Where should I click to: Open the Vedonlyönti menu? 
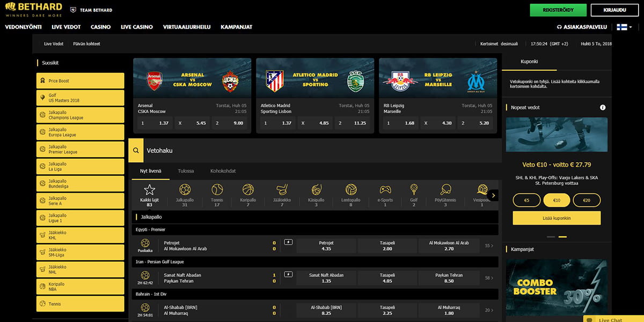[x=24, y=27]
